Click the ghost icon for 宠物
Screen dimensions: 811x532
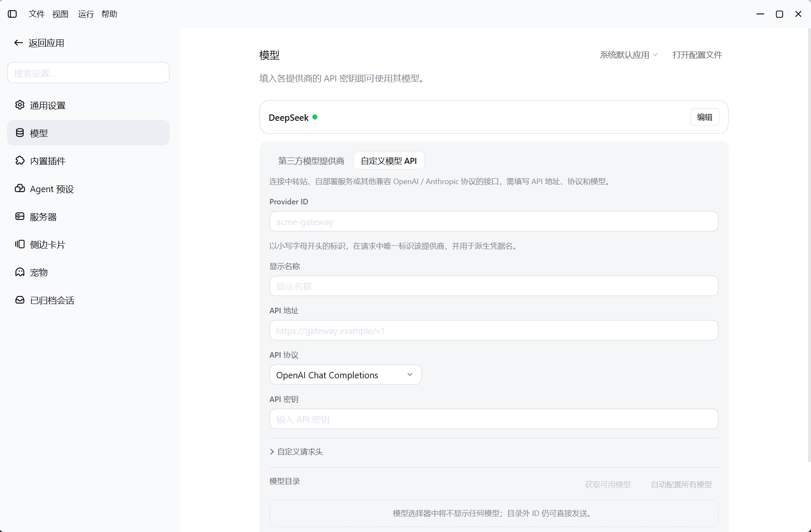20,272
